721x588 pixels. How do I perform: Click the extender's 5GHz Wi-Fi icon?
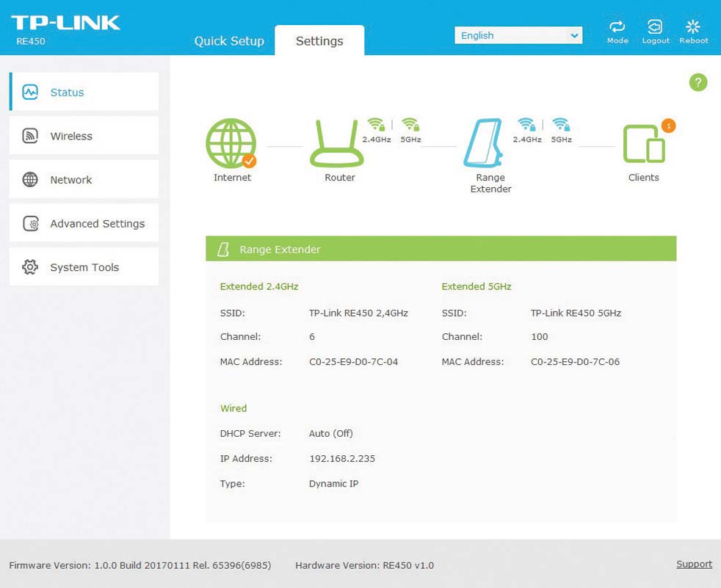coord(561,124)
